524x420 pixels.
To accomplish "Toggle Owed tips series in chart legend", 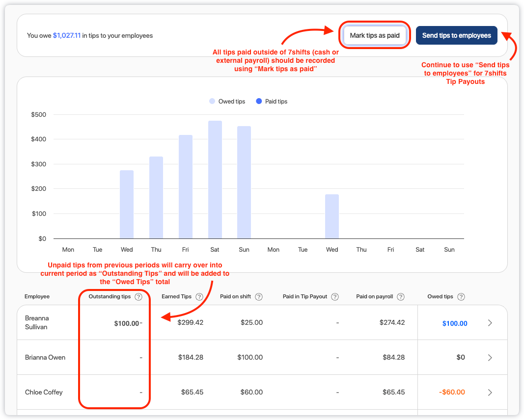I will click(227, 102).
